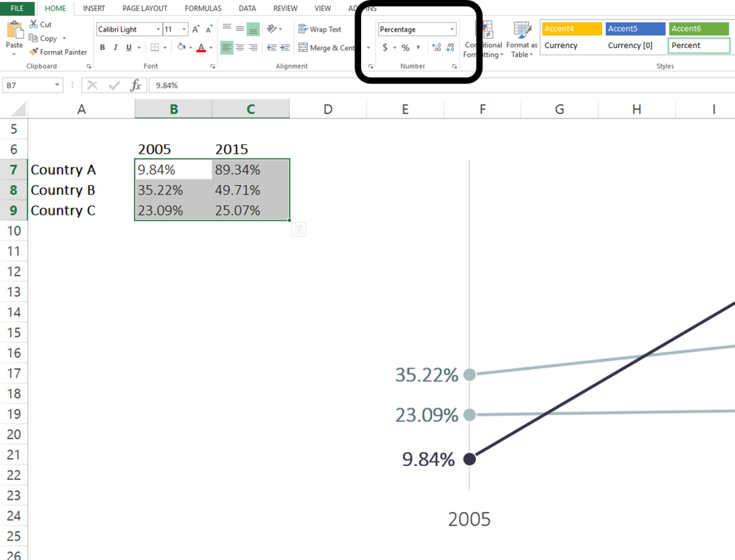Activate the Format Painter
The width and height of the screenshot is (735, 560).
57,52
